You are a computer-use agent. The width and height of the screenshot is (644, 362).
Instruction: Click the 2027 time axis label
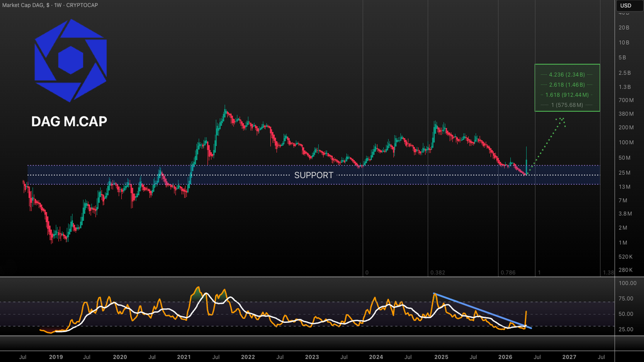pyautogui.click(x=569, y=357)
